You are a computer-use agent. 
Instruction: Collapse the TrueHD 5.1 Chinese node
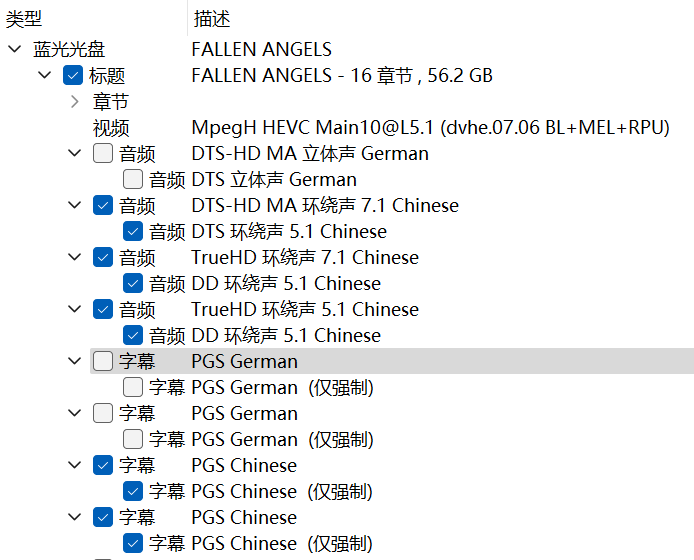click(x=74, y=309)
